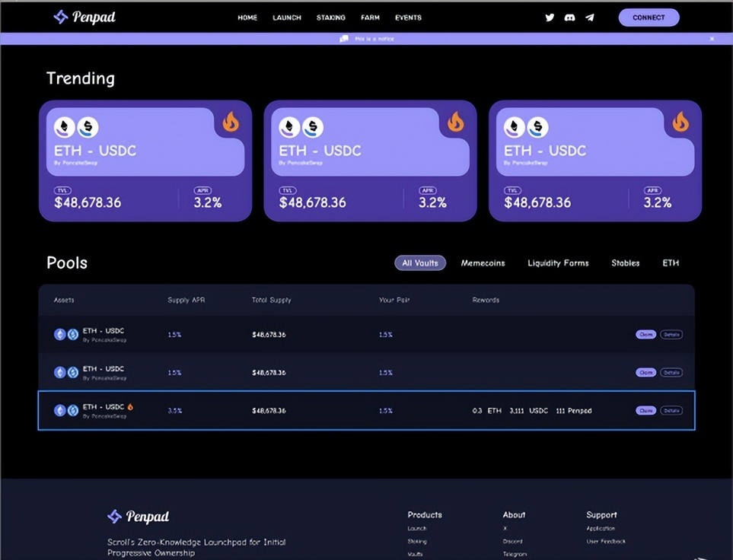Screen dimensions: 733x560
Task: Open the EVENTS nav item
Action: pyautogui.click(x=409, y=17)
